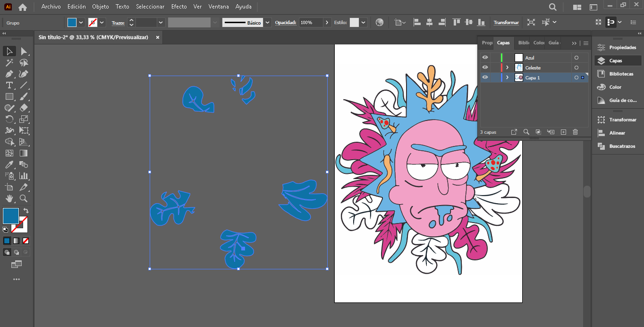
Task: Pick the Gradient tool
Action: pyautogui.click(x=24, y=153)
